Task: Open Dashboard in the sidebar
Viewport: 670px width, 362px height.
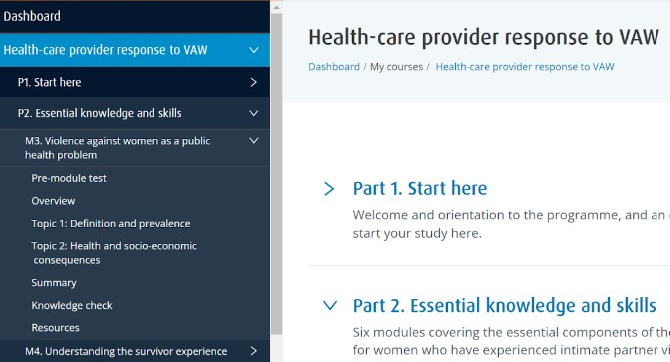Action: 32,16
